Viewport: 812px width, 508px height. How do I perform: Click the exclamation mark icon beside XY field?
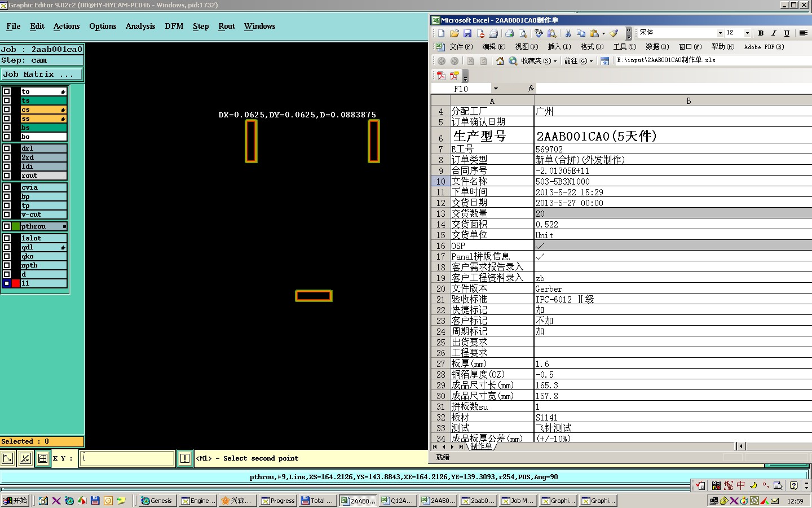tap(185, 458)
